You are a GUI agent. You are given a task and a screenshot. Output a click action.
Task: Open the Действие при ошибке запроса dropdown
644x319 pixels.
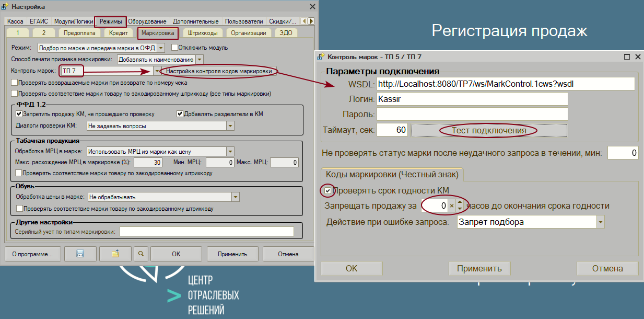[x=600, y=222]
